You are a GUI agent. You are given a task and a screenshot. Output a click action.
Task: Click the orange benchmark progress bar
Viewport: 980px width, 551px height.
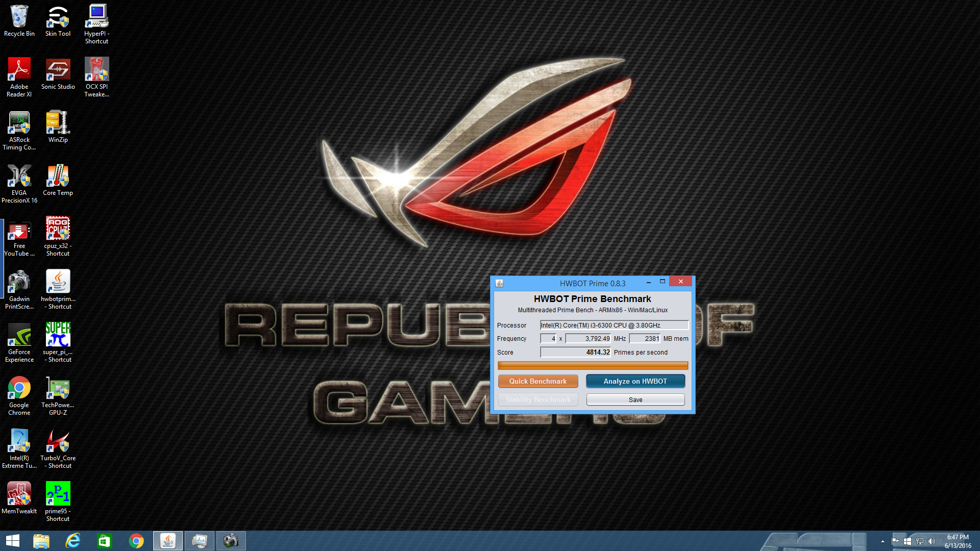[593, 365]
